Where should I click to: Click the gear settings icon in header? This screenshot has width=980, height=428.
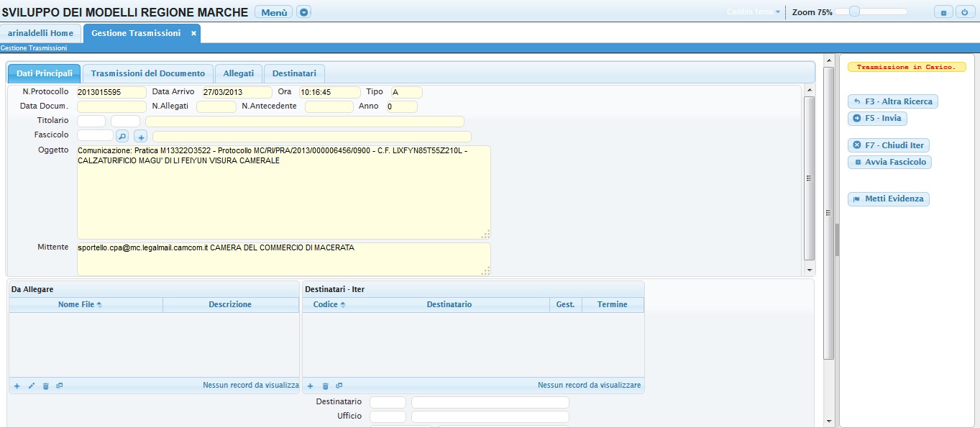[943, 12]
